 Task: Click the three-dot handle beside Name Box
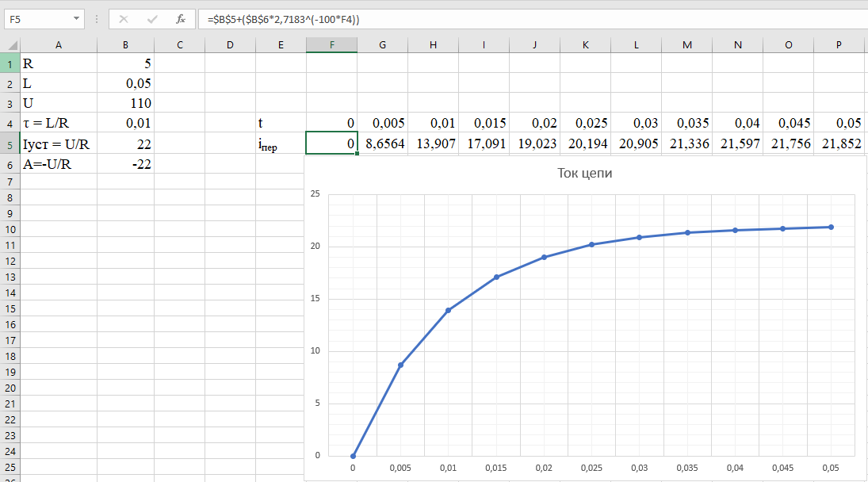tap(96, 19)
